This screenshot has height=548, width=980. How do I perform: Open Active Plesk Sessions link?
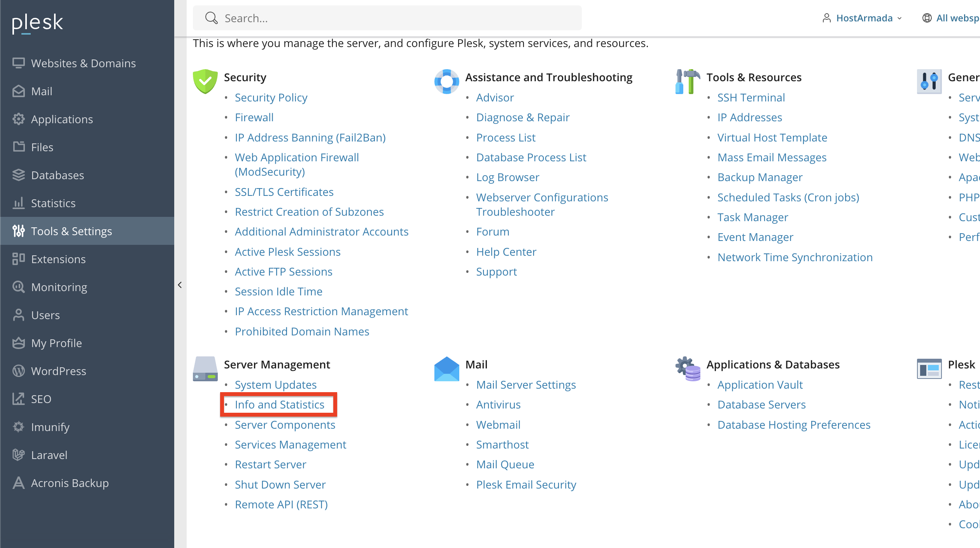pos(288,252)
